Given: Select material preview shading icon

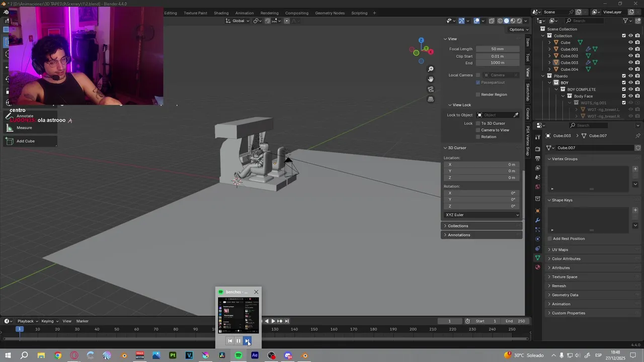Looking at the screenshot, I should [513, 21].
